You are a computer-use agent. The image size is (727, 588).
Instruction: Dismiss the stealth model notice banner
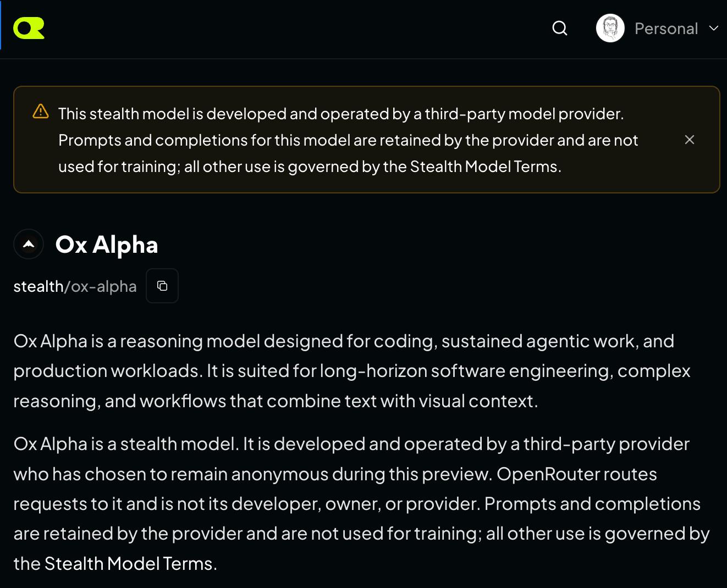pyautogui.click(x=690, y=140)
